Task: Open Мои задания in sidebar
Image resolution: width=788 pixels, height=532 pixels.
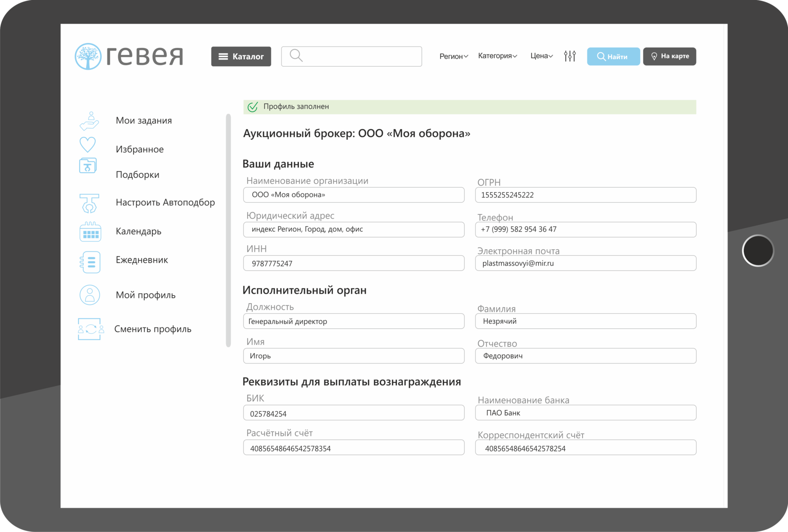Action: [144, 121]
